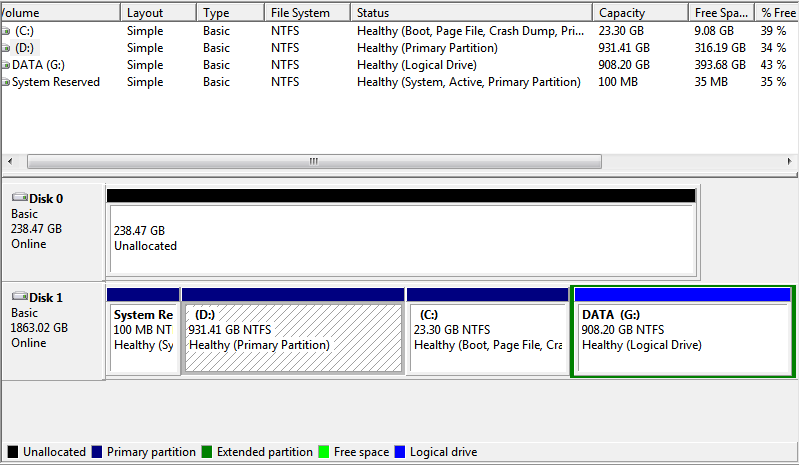The width and height of the screenshot is (799, 466).
Task: Sort by the Status column header
Action: point(471,13)
